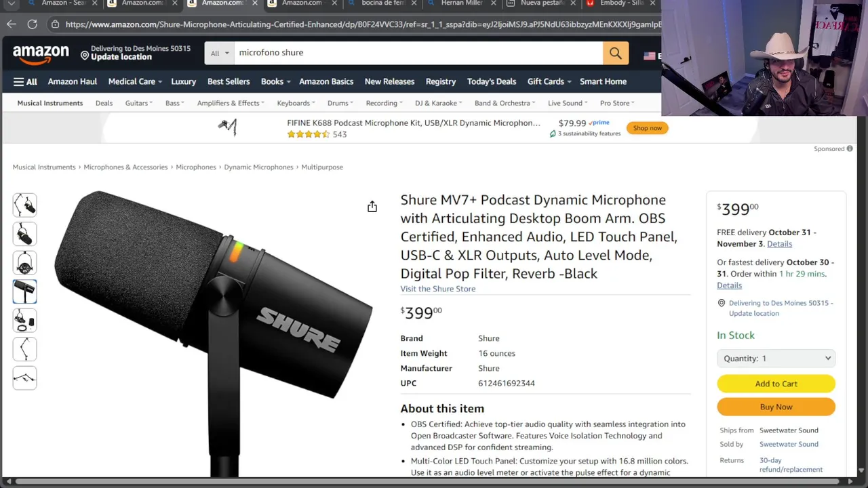
Task: Click the orange search magnifier button
Action: [x=615, y=53]
